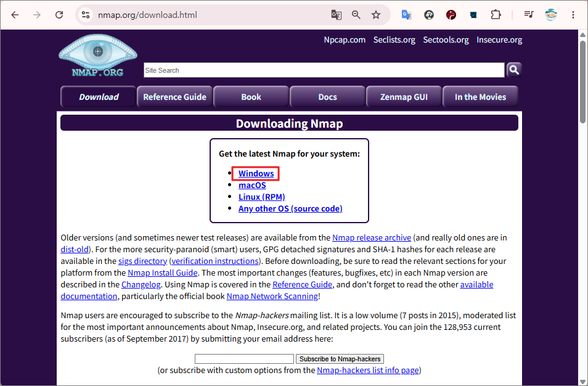This screenshot has width=588, height=386.
Task: Open the zoom magnifier icon in address bar
Action: pos(356,15)
